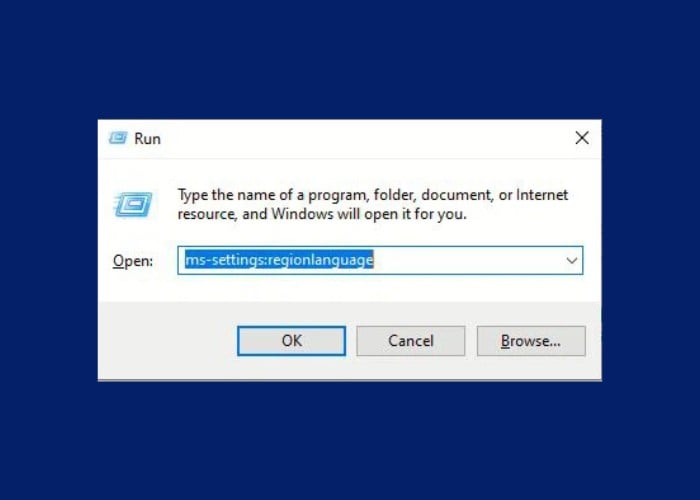The image size is (700, 500).
Task: Close the Run dialog with X
Action: (582, 138)
